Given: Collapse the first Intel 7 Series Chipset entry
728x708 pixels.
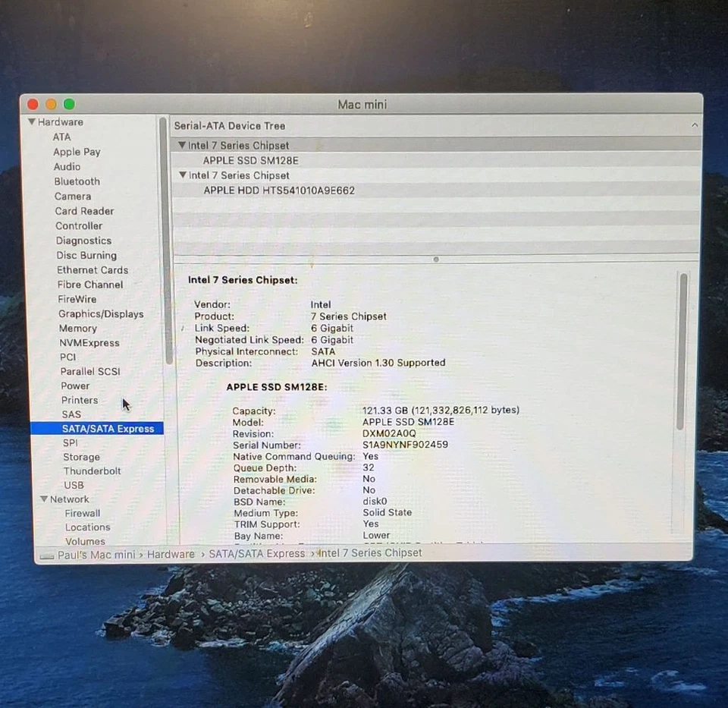Looking at the screenshot, I should tap(182, 145).
